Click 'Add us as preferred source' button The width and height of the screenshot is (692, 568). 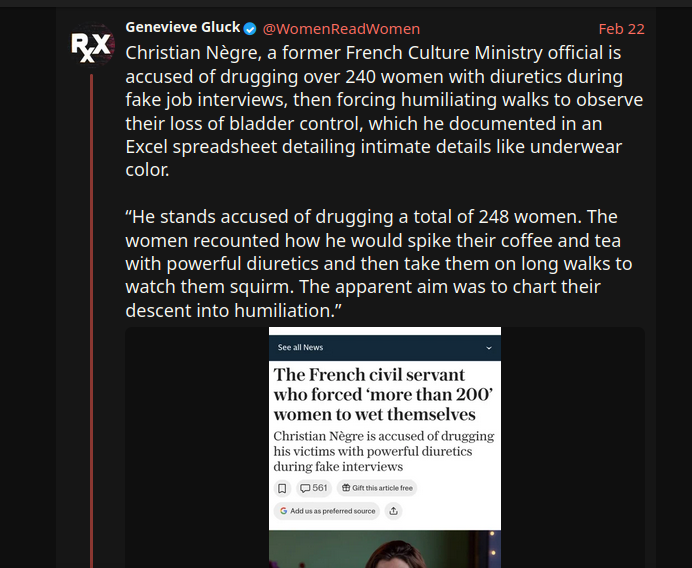pos(327,511)
